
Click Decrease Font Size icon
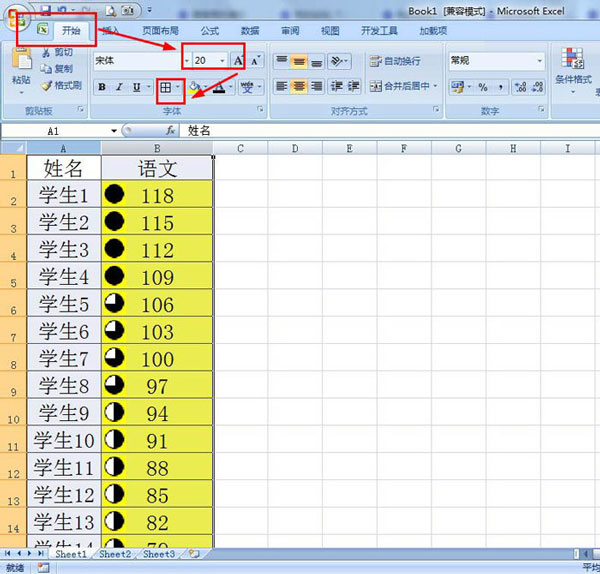click(x=256, y=61)
